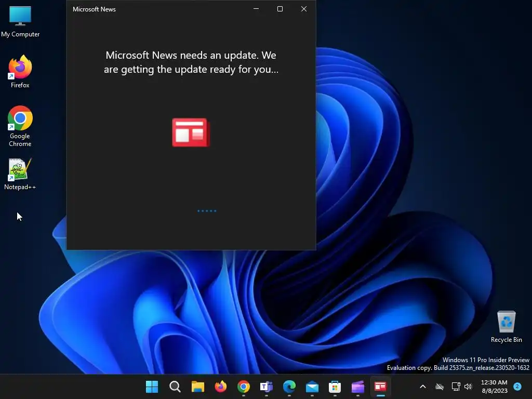Viewport: 532px width, 399px height.
Task: Open Microsoft Teams from taskbar
Action: tap(267, 387)
